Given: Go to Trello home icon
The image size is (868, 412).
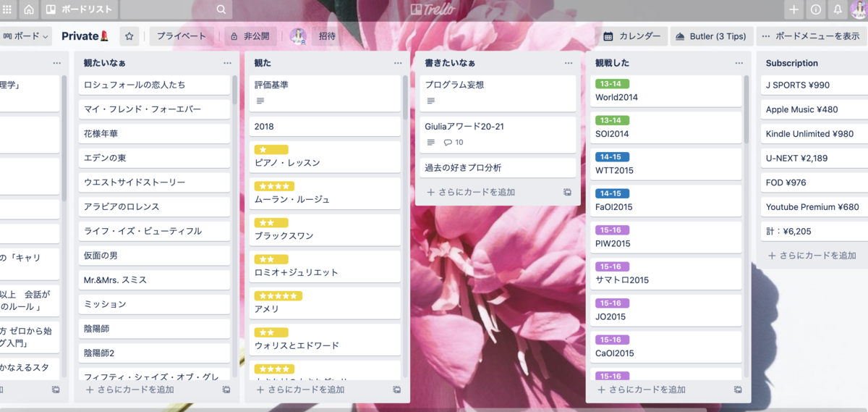Looking at the screenshot, I should [29, 9].
